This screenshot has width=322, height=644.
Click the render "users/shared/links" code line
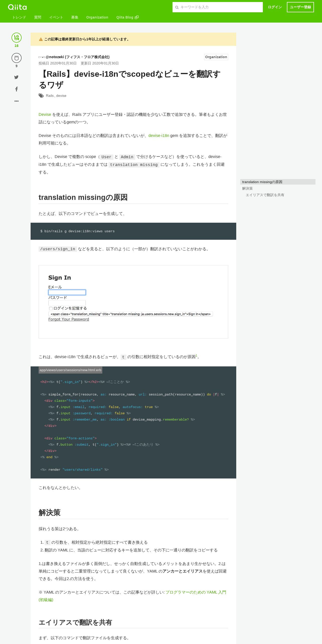[74, 469]
